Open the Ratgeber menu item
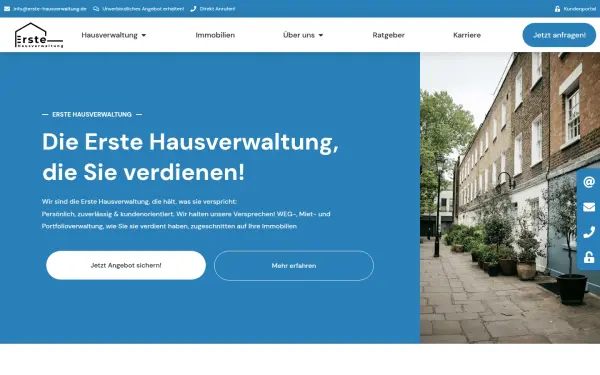This screenshot has width=600, height=375. [388, 35]
